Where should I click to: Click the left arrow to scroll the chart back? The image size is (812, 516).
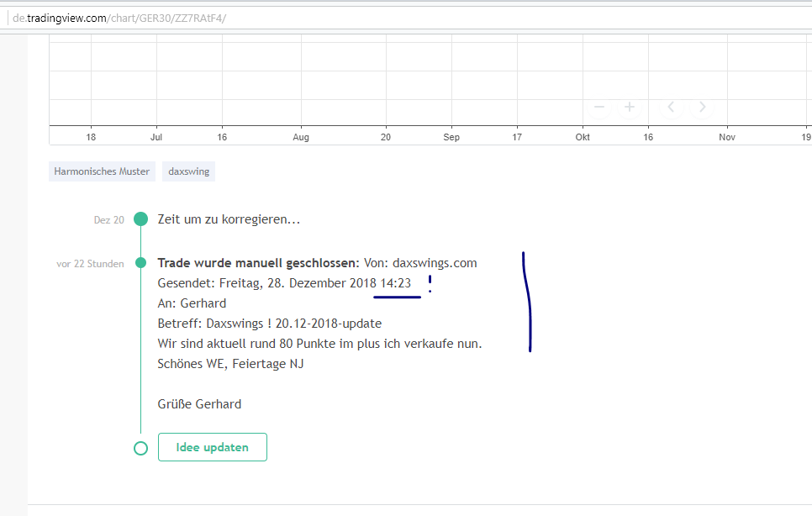point(671,107)
